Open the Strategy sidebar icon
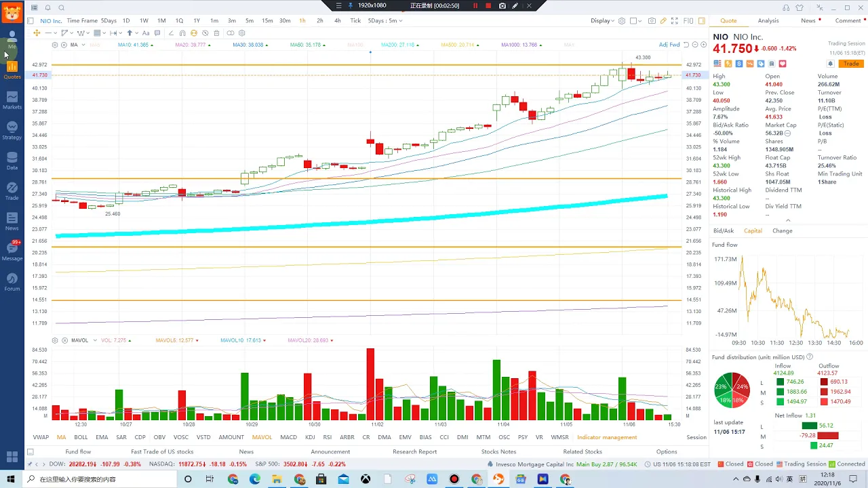Image resolution: width=868 pixels, height=488 pixels. [12, 130]
